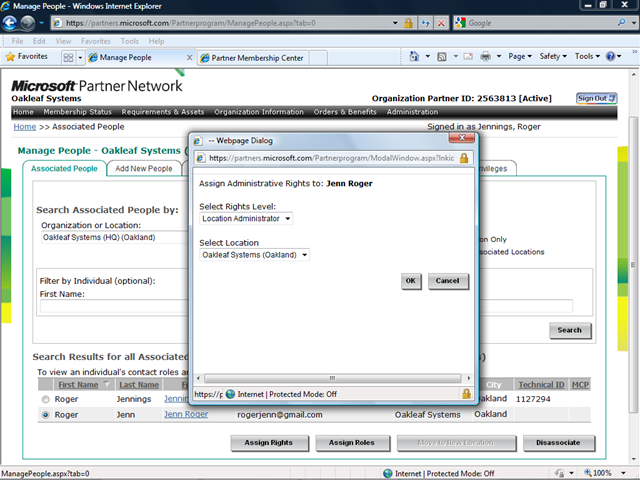640x480 pixels.
Task: Open the Favorites menu in menu bar
Action: click(x=96, y=41)
